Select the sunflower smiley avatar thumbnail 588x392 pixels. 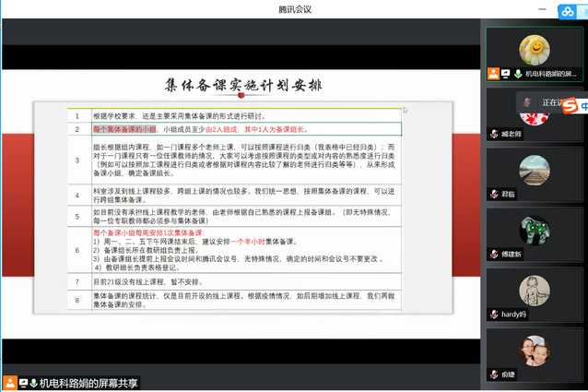(535, 50)
